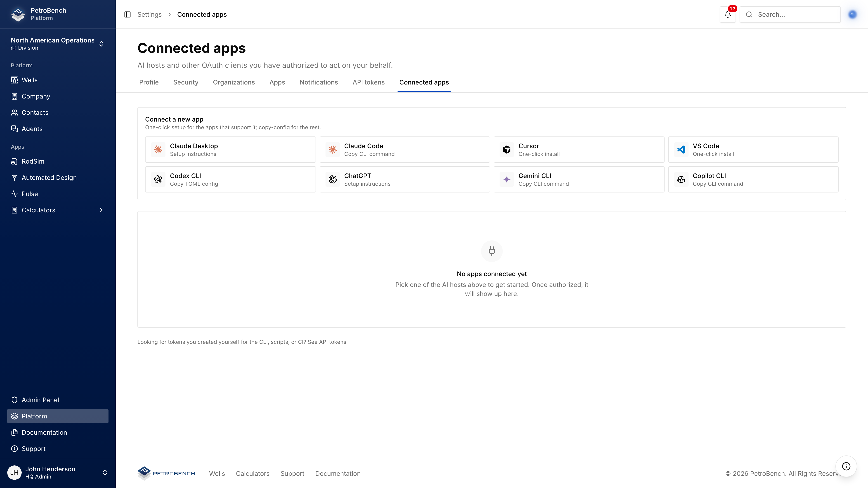Open Automated Design in the sidebar
Screen dimensions: 868x488
coord(58,178)
